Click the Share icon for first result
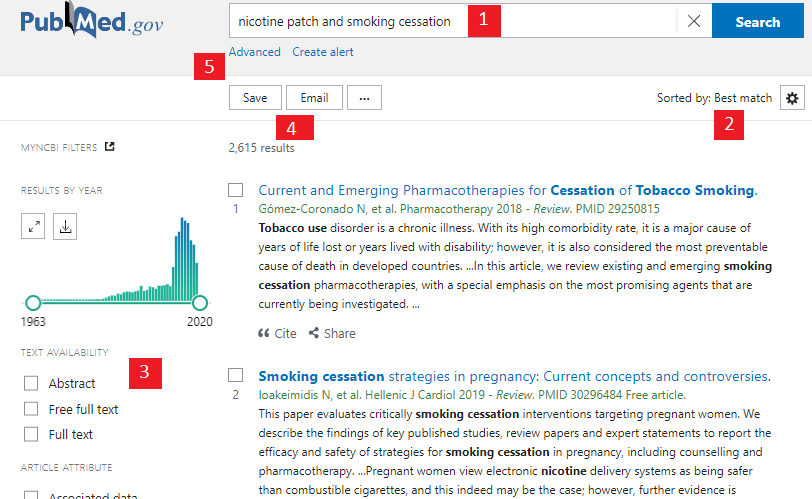The image size is (812, 499). click(x=314, y=333)
